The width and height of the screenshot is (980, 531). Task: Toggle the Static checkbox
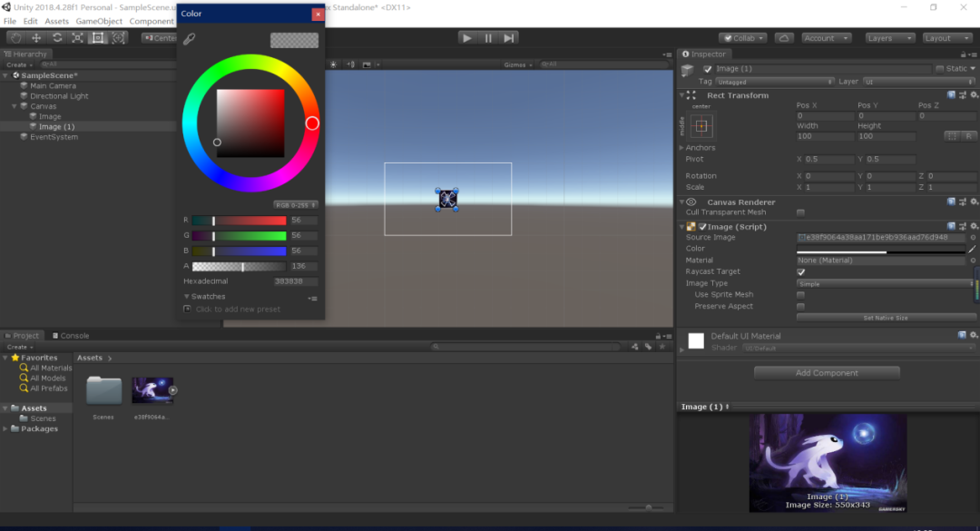[x=939, y=69]
